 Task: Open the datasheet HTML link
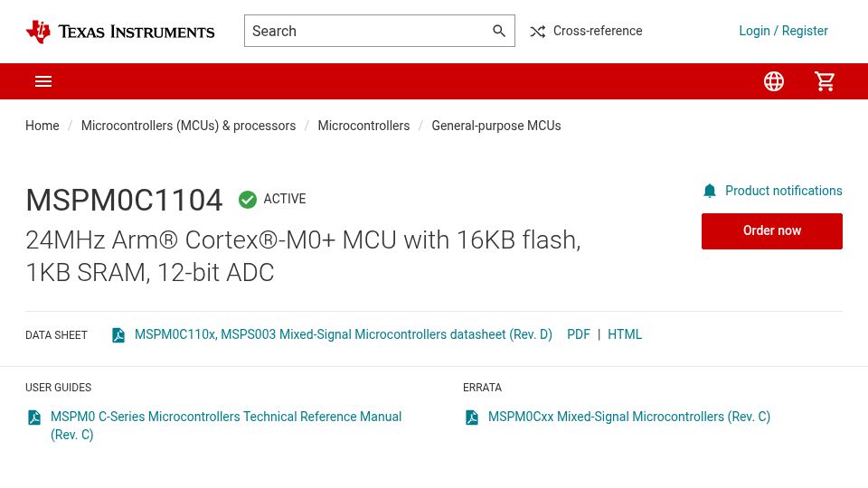(625, 334)
